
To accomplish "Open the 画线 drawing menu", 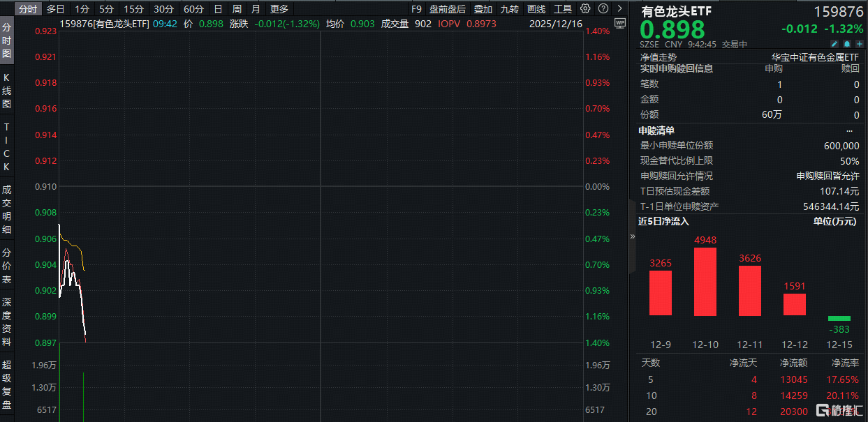I will pos(536,9).
